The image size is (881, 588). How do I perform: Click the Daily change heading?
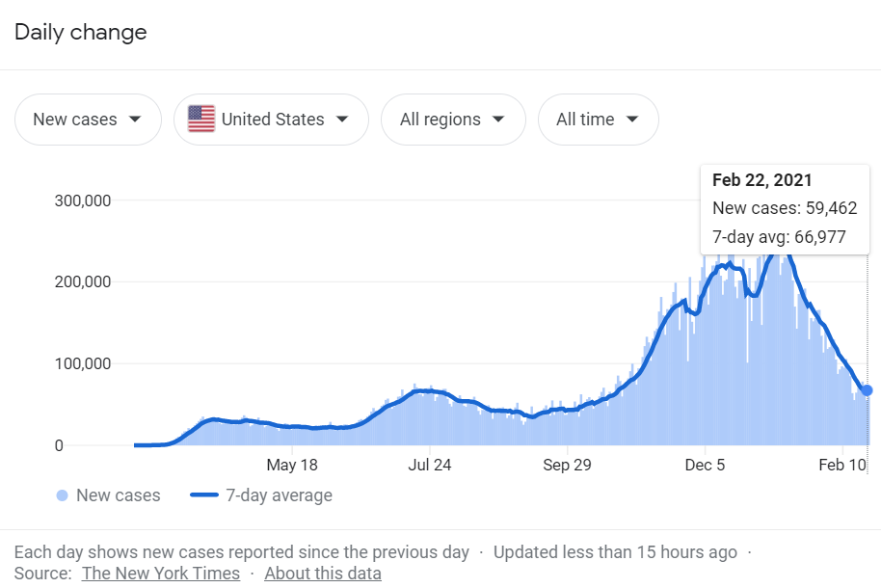click(x=81, y=32)
